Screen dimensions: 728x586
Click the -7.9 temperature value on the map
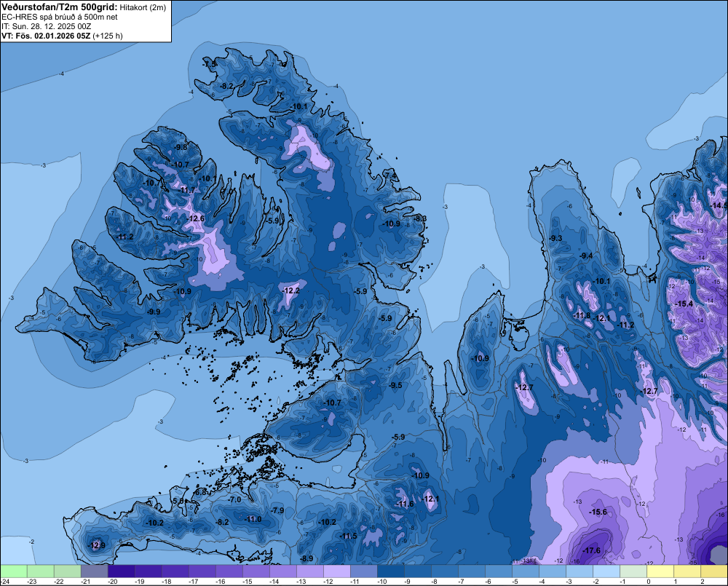coord(277,510)
